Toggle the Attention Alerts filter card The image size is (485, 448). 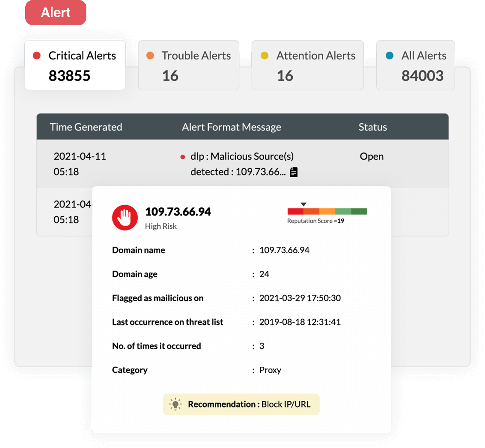point(308,65)
